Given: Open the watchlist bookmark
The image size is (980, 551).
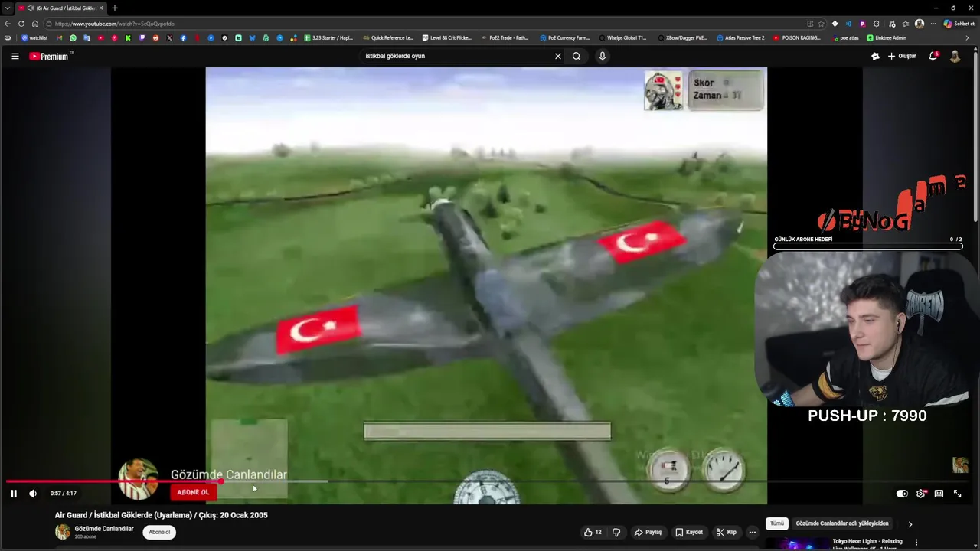Looking at the screenshot, I should coord(34,37).
